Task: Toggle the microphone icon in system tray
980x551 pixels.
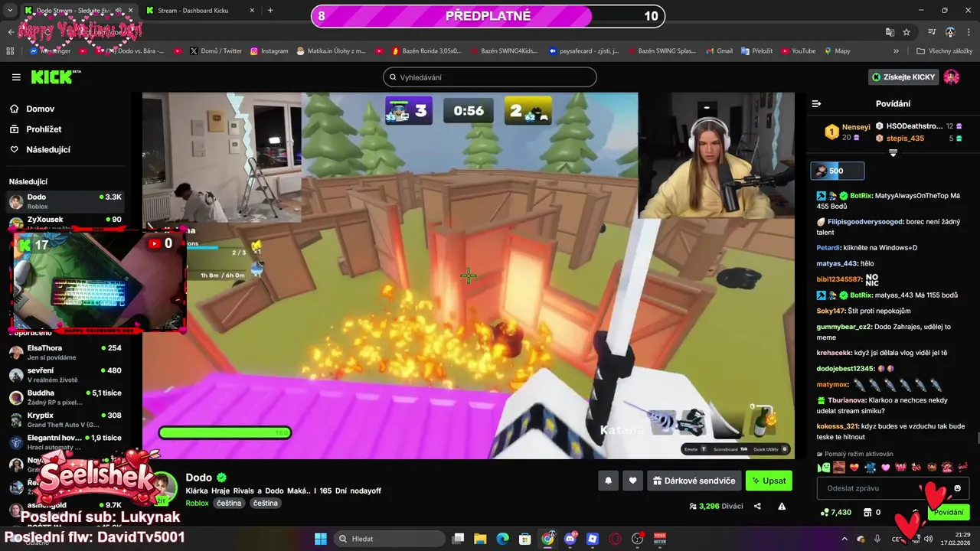Action: [x=877, y=539]
